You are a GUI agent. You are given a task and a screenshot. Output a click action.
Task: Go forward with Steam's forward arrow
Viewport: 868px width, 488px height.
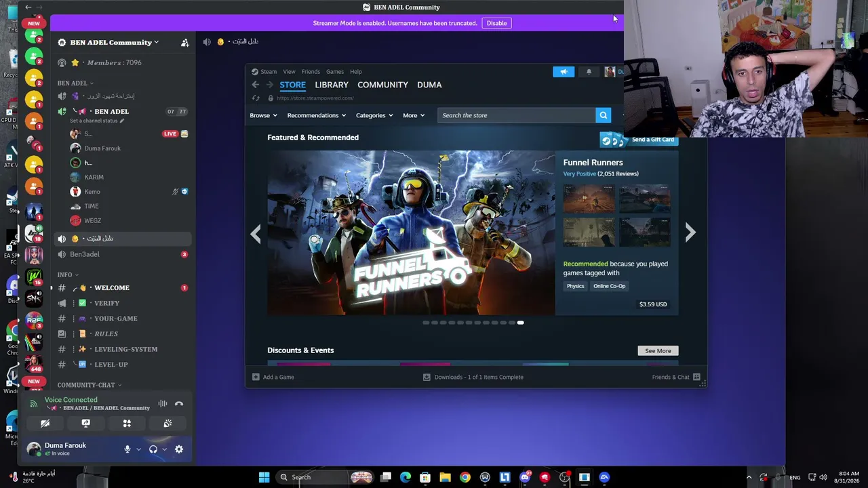(x=269, y=85)
